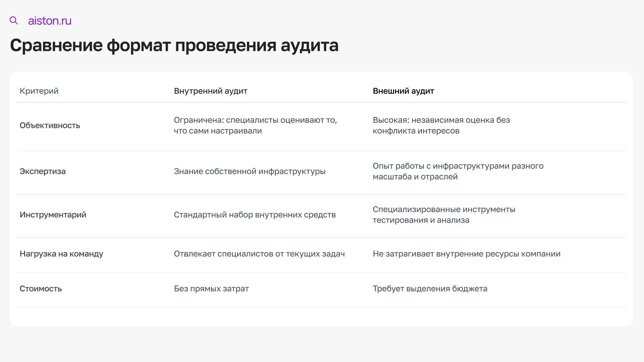Select the 'Экспертиза' row label
Viewport: 644px width, 362px height.
[x=43, y=171]
